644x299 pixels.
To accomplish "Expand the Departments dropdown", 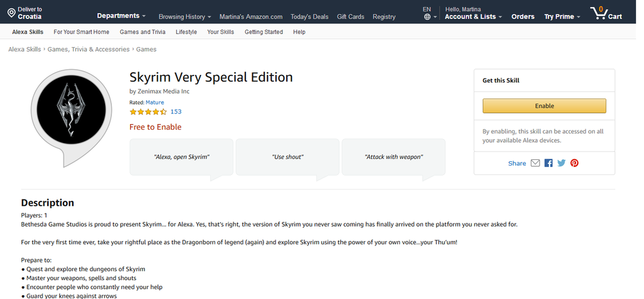I will coord(121,16).
